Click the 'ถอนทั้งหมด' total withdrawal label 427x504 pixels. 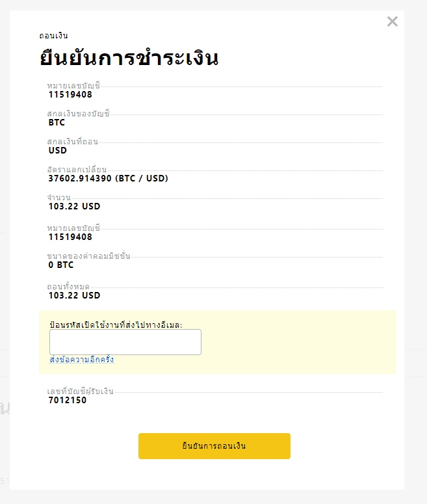point(68,286)
